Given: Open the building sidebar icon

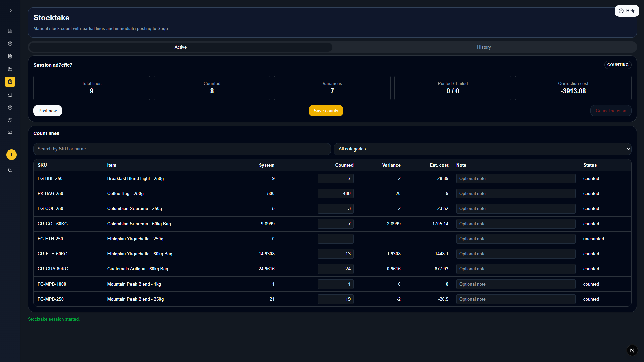Looking at the screenshot, I should pyautogui.click(x=10, y=95).
